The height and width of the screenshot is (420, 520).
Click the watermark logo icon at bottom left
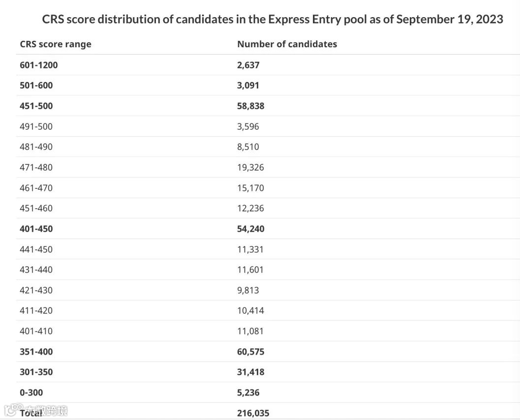coord(14,410)
